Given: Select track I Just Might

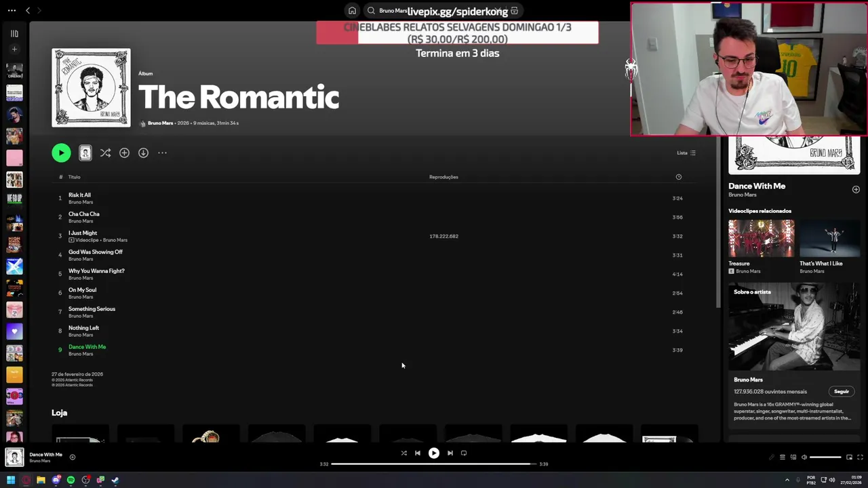Looking at the screenshot, I should tap(375, 236).
